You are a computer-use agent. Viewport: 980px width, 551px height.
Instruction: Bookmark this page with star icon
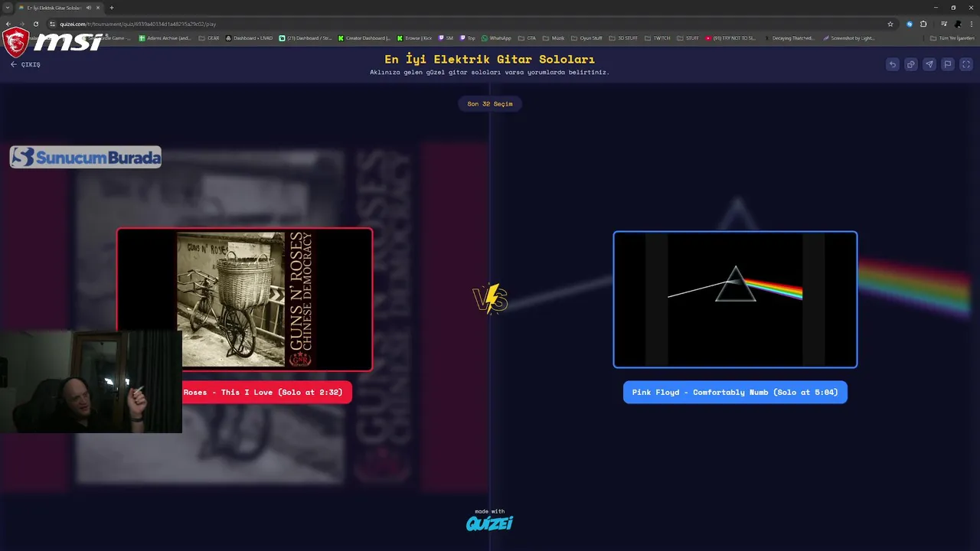[890, 24]
